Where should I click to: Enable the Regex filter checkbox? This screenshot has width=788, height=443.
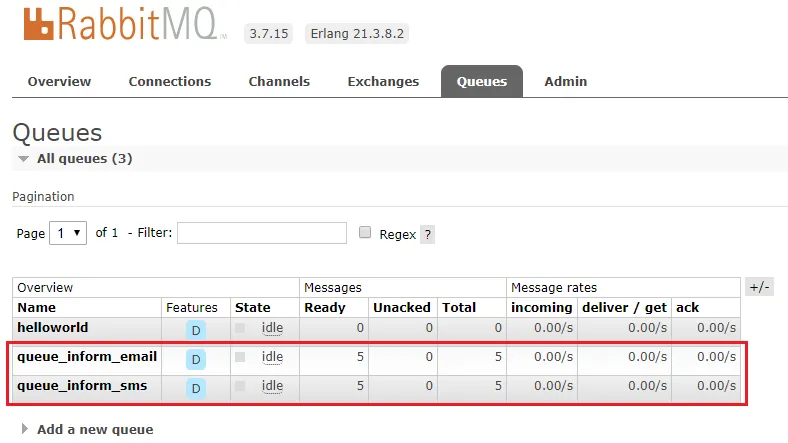pyautogui.click(x=365, y=233)
